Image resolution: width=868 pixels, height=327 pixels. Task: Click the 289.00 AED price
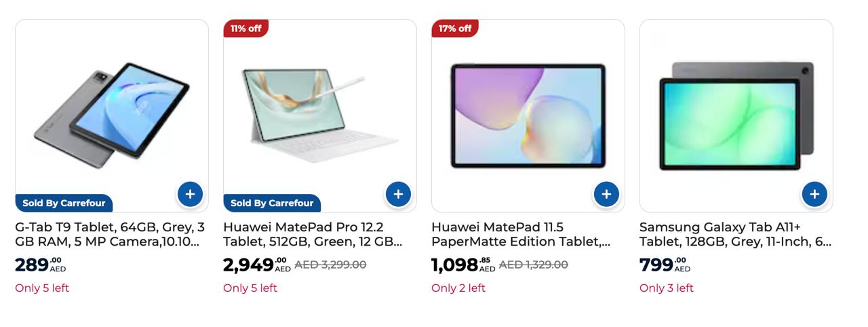[40, 265]
